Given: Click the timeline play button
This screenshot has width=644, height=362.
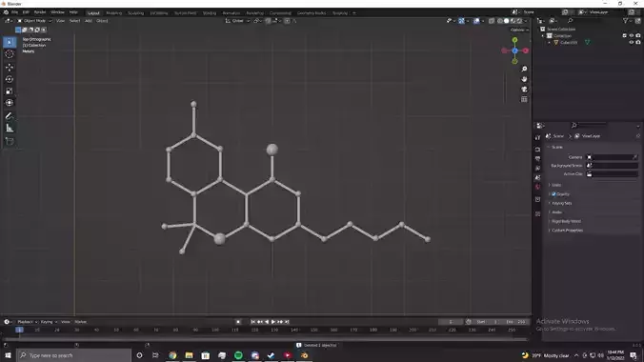Looking at the screenshot, I should [273, 322].
